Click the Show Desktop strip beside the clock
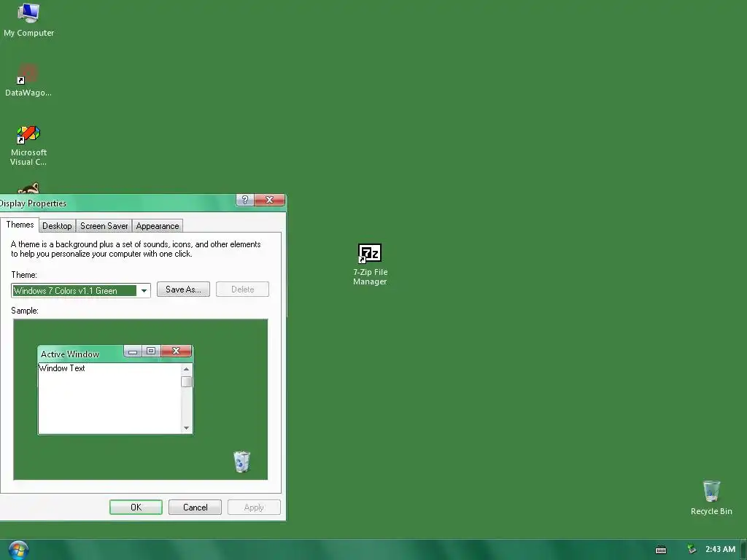The width and height of the screenshot is (747, 560). [743, 550]
